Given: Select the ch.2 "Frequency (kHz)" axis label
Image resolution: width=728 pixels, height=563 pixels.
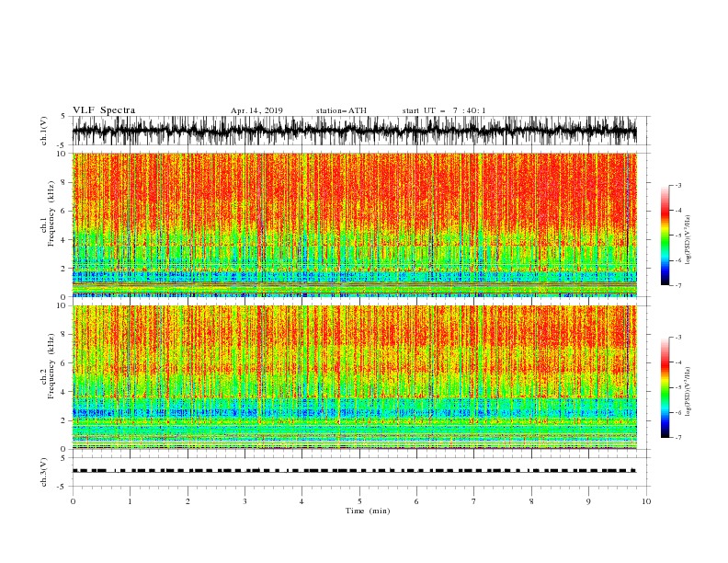Looking at the screenshot, I should coord(51,366).
